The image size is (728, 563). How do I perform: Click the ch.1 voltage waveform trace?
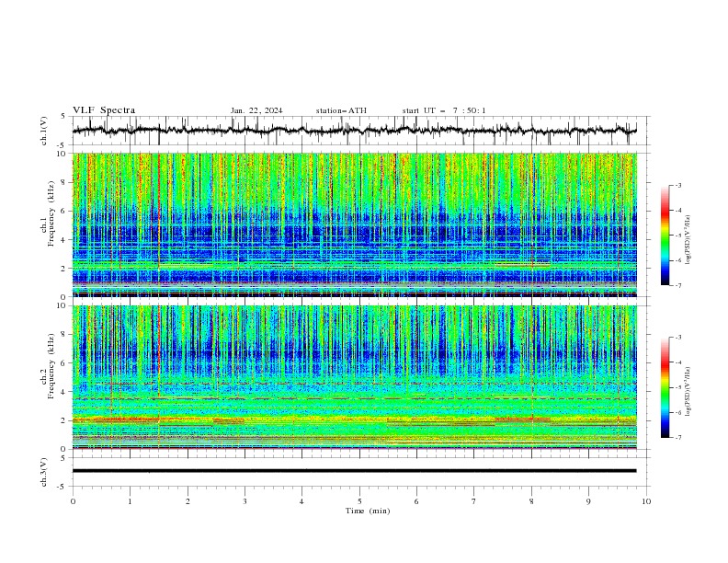point(354,131)
